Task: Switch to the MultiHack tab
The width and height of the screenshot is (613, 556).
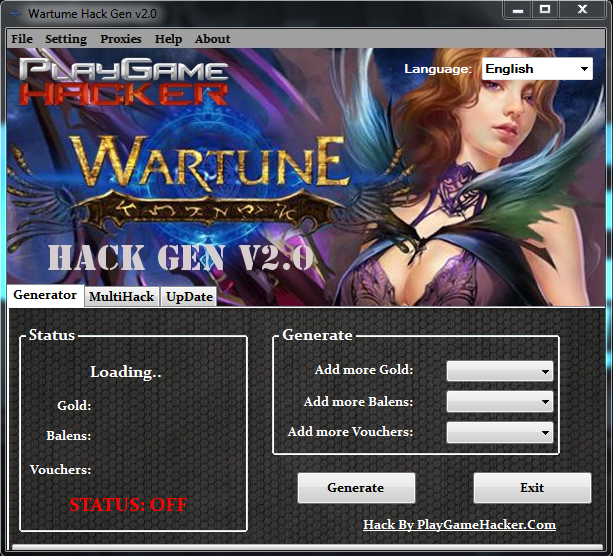Action: [x=122, y=297]
